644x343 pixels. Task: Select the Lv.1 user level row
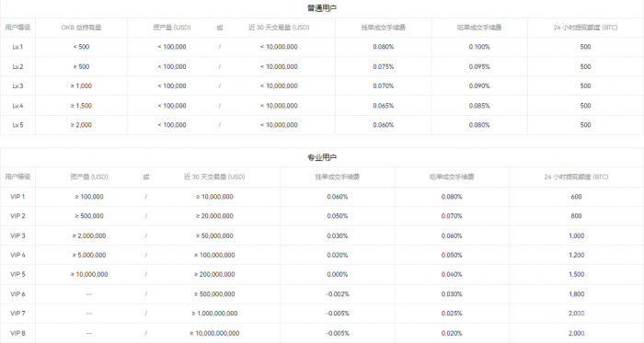click(x=322, y=47)
